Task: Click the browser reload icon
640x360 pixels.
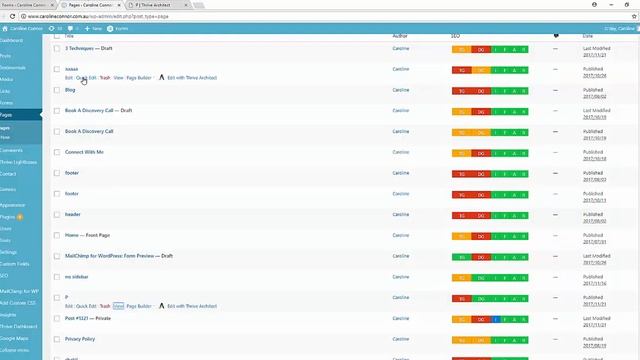Action: click(x=12, y=16)
